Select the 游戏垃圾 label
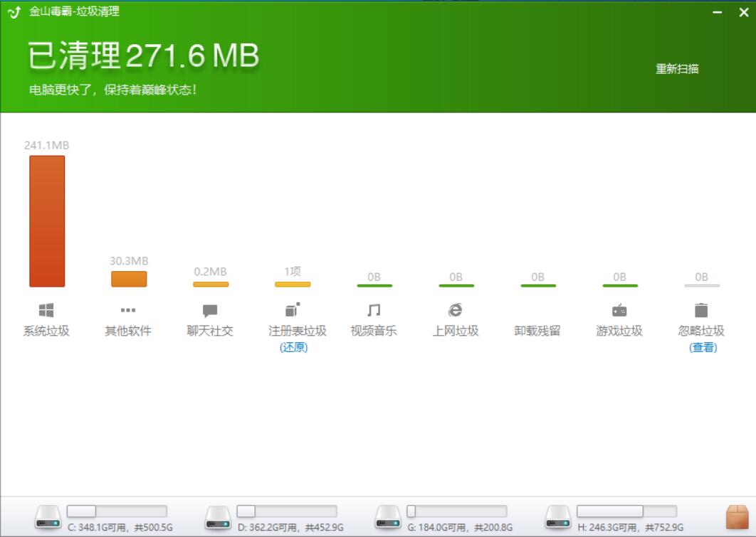 click(x=619, y=331)
